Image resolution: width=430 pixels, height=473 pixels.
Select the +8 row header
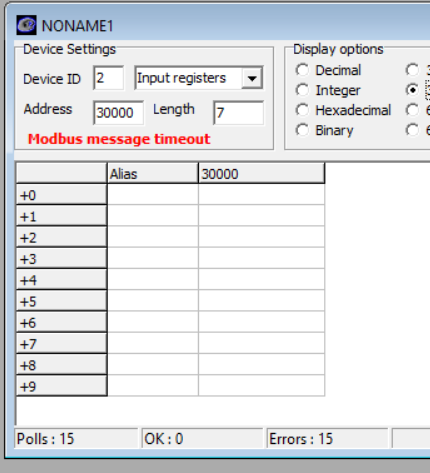(61, 365)
